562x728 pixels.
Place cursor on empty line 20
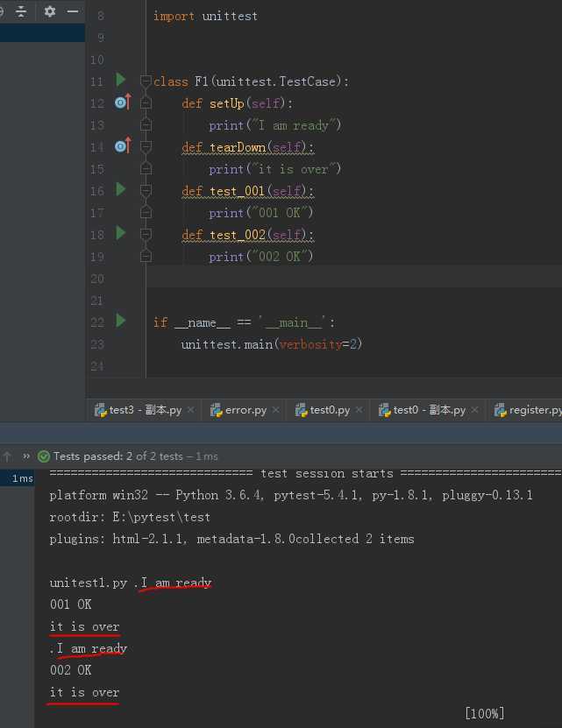tap(353, 279)
